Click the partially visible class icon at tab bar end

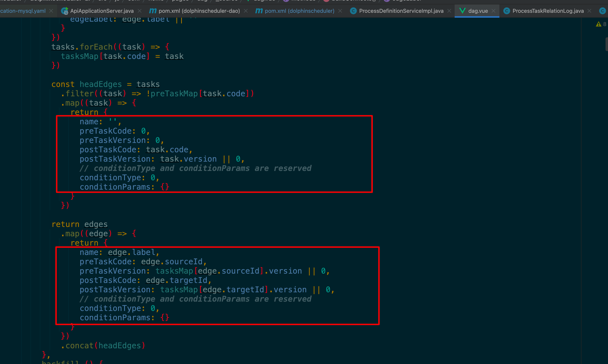click(602, 11)
